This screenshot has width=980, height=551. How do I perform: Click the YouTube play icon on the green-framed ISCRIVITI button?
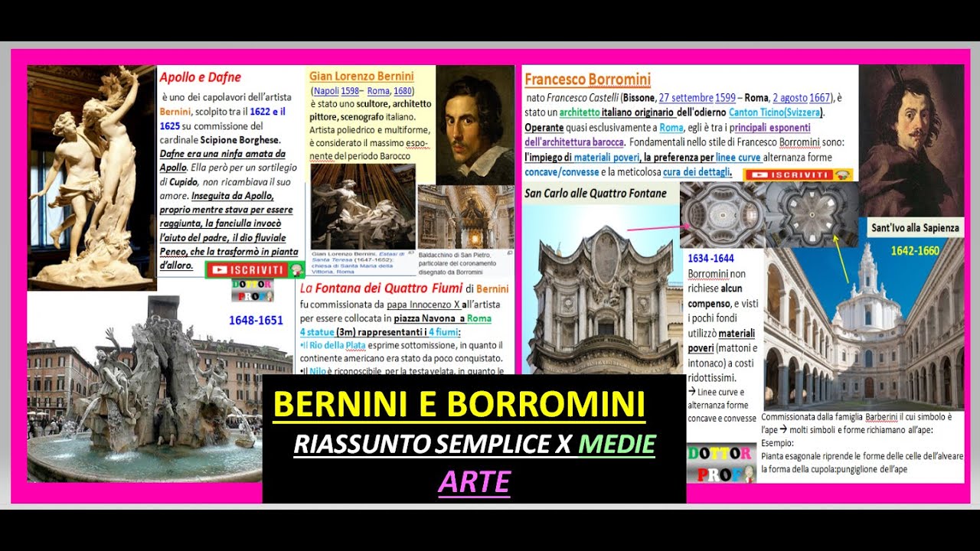(220, 270)
